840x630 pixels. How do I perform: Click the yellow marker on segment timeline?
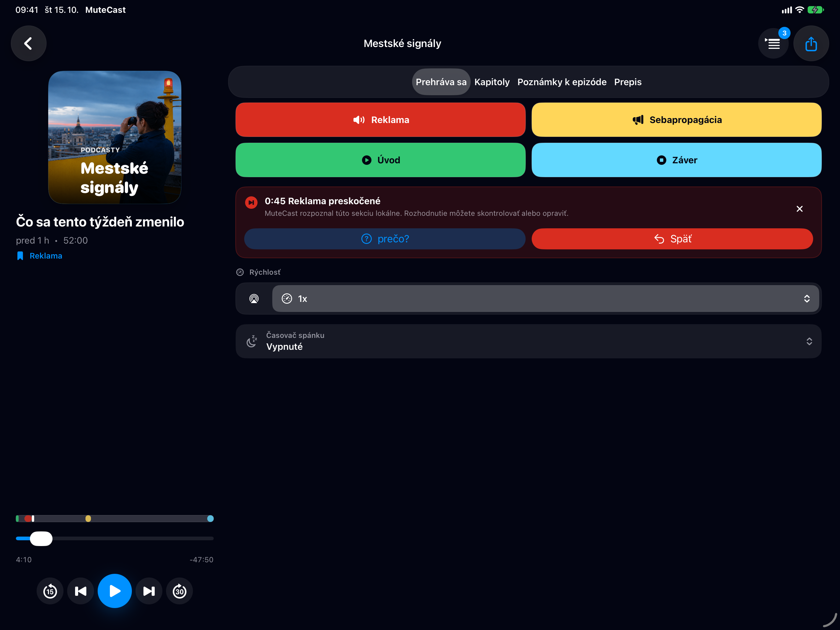[88, 518]
